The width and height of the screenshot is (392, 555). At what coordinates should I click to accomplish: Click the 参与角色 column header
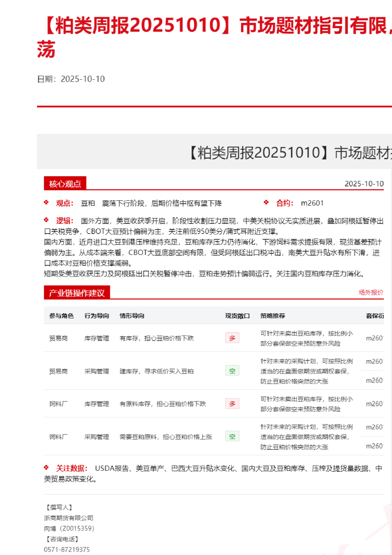pos(61,316)
